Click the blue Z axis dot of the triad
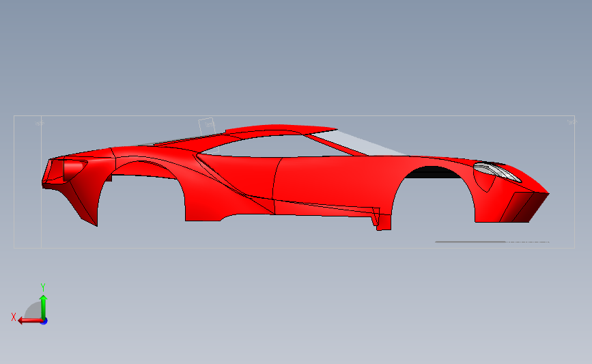The height and width of the screenshot is (364, 592). coord(44,321)
